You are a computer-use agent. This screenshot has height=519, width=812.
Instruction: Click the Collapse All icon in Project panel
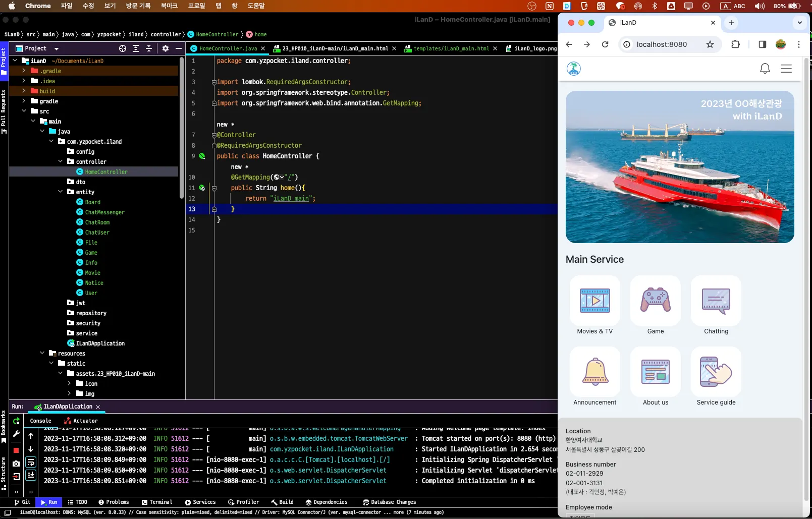[x=149, y=48]
